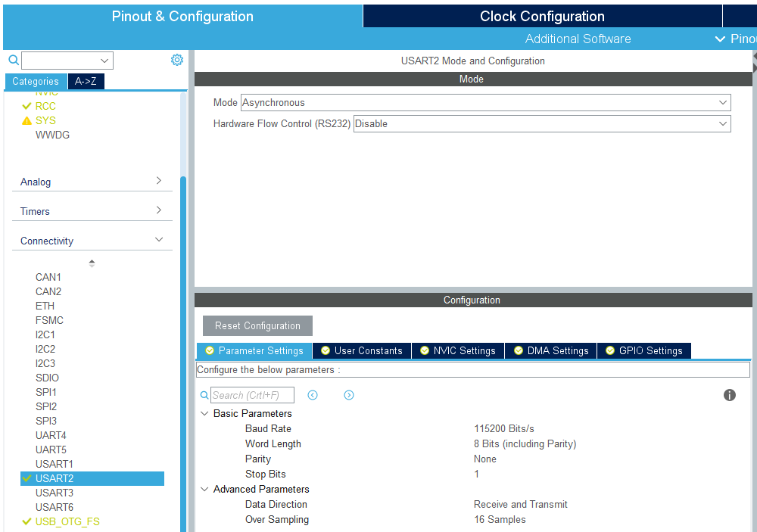The image size is (757, 532).
Task: Select I2C3 peripheral
Action: coord(45,363)
